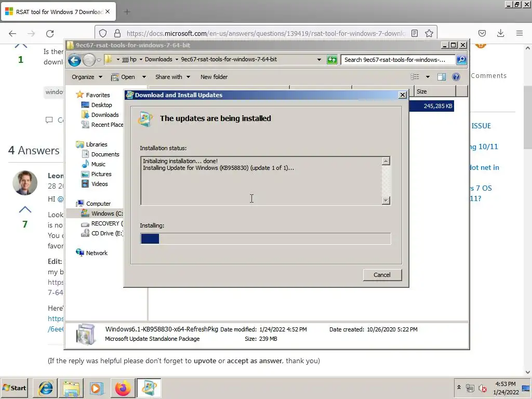The height and width of the screenshot is (399, 532).
Task: Click the muted volume tray icon
Action: (x=482, y=388)
